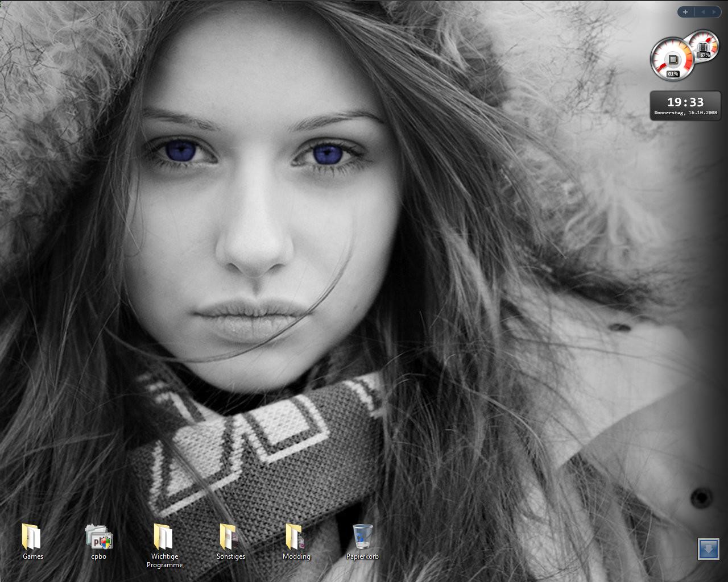This screenshot has width=728, height=582.
Task: Click the 19:33 clock time display
Action: [685, 102]
